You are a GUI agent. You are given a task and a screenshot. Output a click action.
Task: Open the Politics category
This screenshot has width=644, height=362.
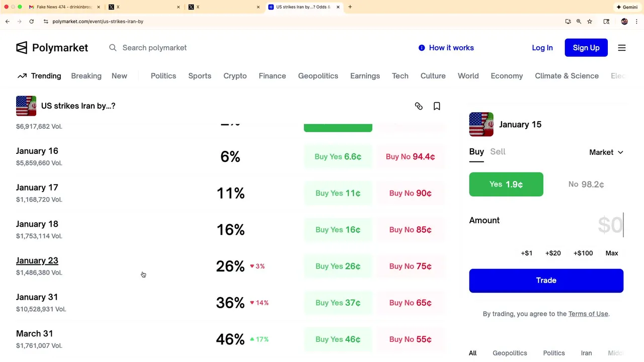pyautogui.click(x=164, y=76)
